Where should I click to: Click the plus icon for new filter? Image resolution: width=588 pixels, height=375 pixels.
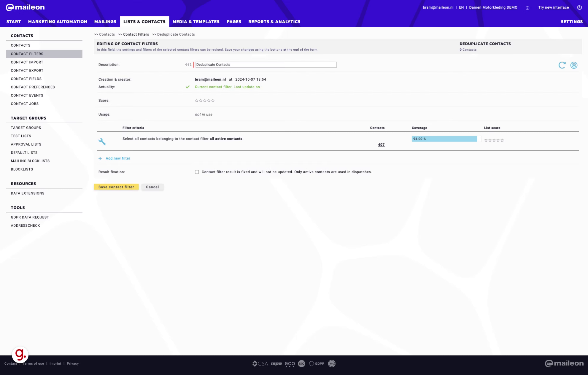coord(100,158)
